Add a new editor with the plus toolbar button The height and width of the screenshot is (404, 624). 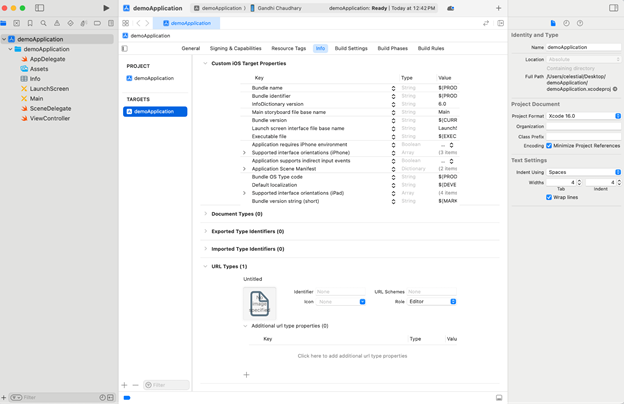498,8
